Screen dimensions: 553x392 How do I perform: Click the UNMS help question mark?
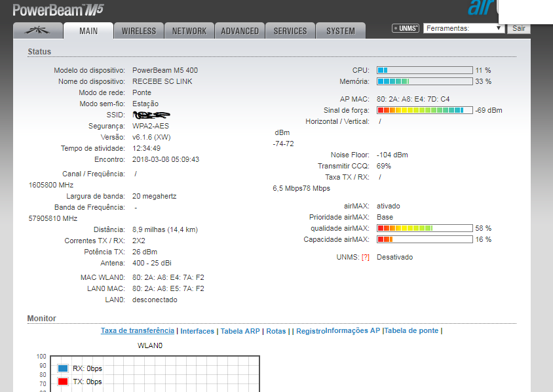(366, 257)
